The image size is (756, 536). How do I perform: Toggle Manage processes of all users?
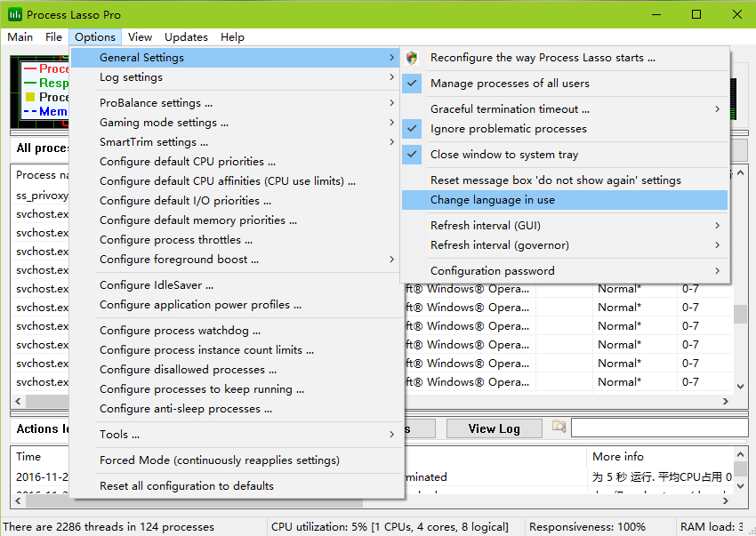point(510,84)
